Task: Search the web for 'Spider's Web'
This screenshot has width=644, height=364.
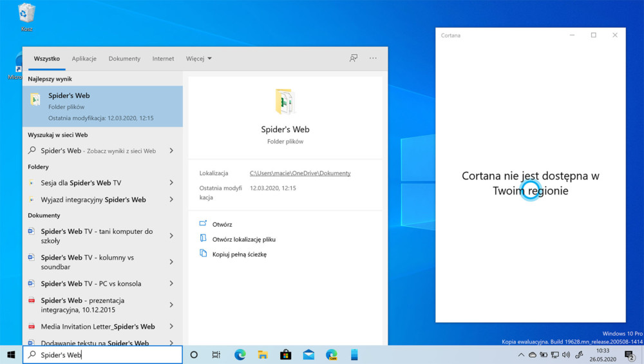Action: (x=94, y=151)
